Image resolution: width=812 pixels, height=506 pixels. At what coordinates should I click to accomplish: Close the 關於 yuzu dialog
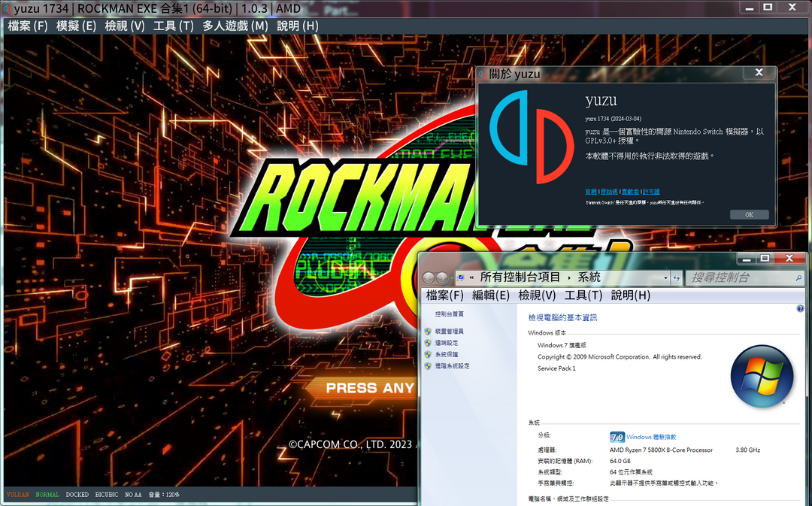pos(759,72)
